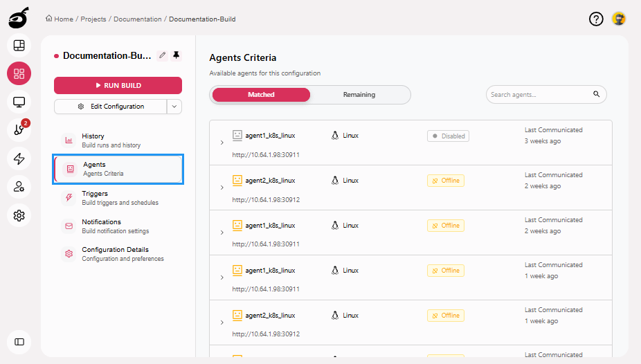Click the Offline badge of agent1_k8s_linux 1 week ago

[446, 271]
